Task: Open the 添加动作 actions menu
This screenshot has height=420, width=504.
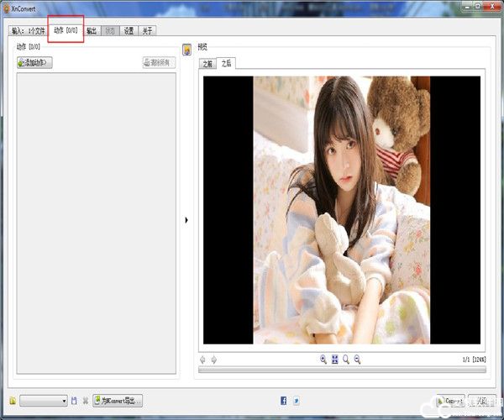Action: 34,62
